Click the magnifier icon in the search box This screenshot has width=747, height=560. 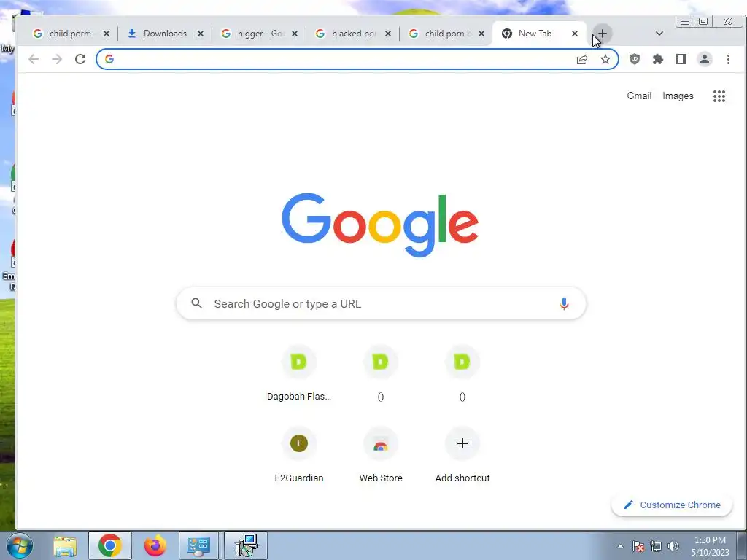196,303
